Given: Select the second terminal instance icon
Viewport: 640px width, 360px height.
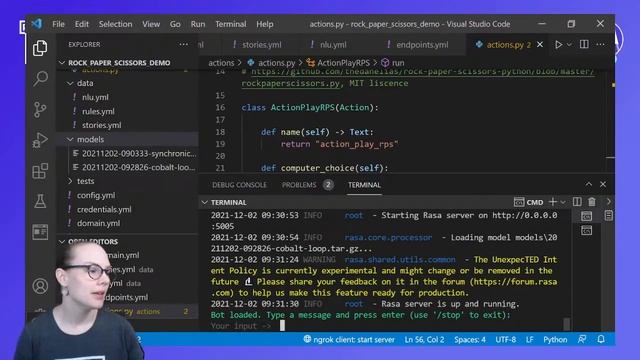Looking at the screenshot, I should point(587,231).
